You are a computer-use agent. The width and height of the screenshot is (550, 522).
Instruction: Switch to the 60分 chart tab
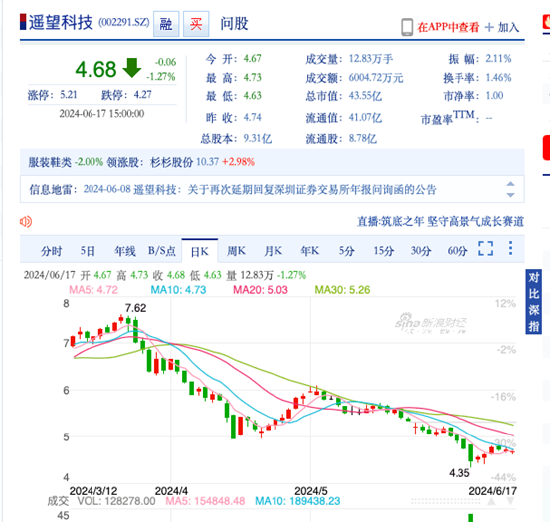click(457, 251)
